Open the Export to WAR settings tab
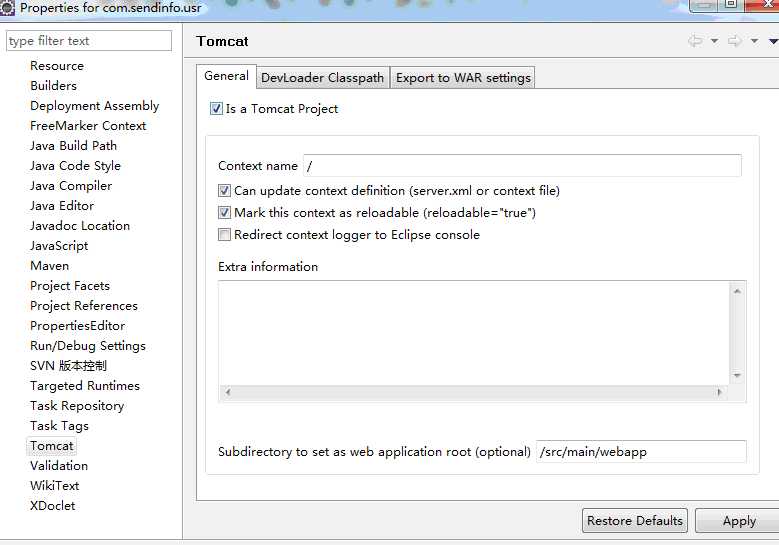The height and width of the screenshot is (545, 779). click(463, 78)
